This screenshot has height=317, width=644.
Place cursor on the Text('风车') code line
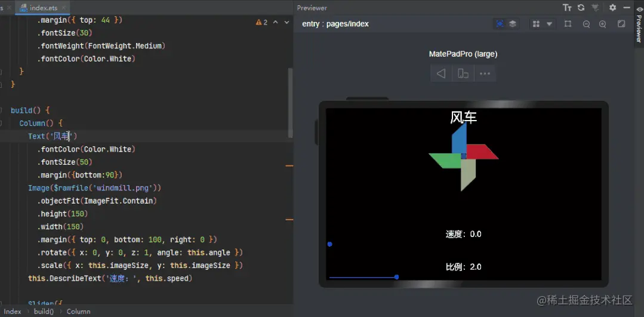53,136
